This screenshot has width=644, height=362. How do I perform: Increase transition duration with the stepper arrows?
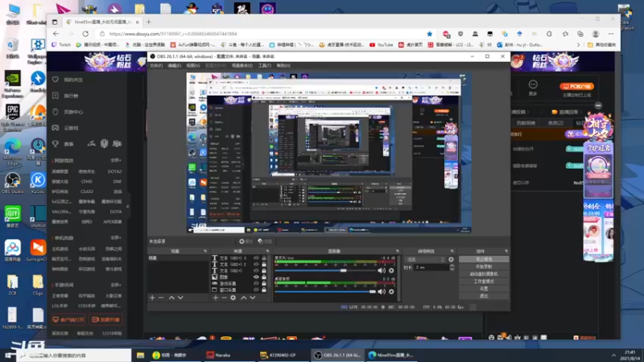click(452, 265)
